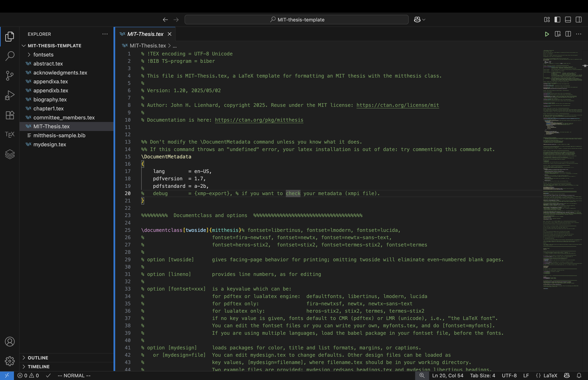The image size is (588, 380).
Task: Toggle the secondary side bar
Action: pos(579,20)
